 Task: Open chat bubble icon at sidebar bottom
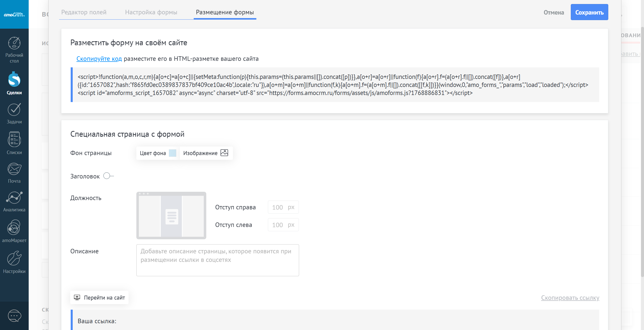tap(14, 316)
